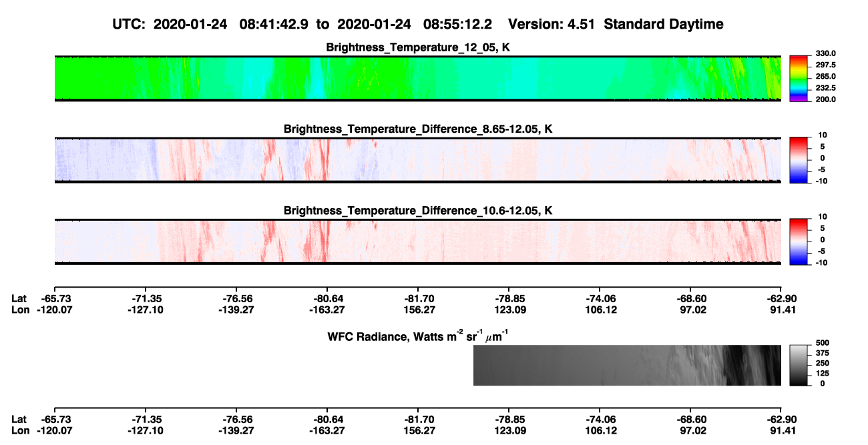Viewport: 868px width, 445px height.
Task: Click the 'WFC Radiance, Watts' panel title
Action: [419, 336]
